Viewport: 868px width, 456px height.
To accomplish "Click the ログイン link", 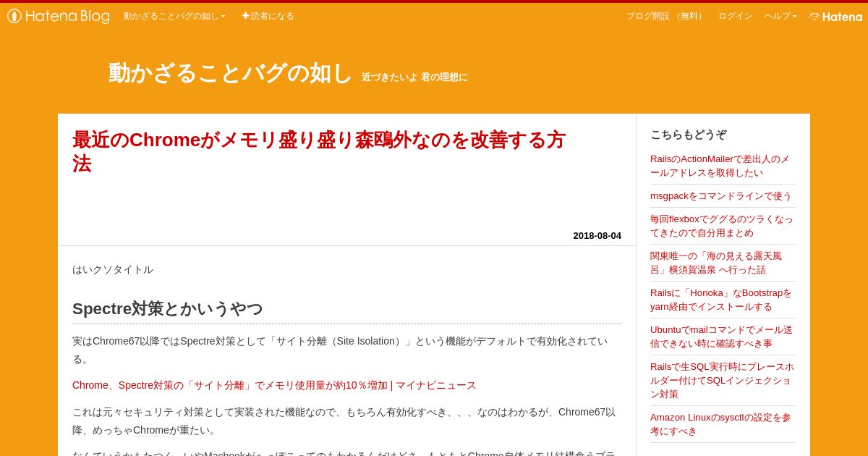I will coord(736,16).
